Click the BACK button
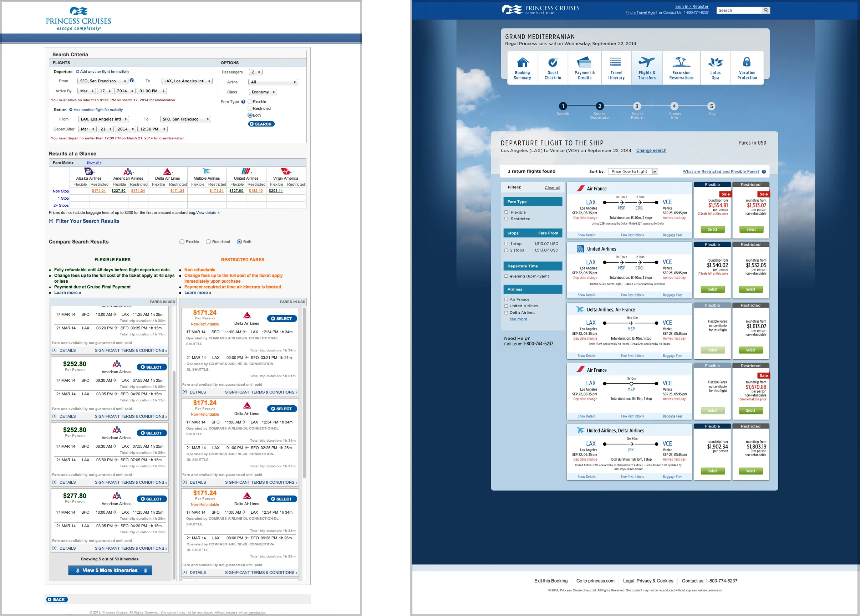Screen dimensions: 860x616 coord(57,599)
